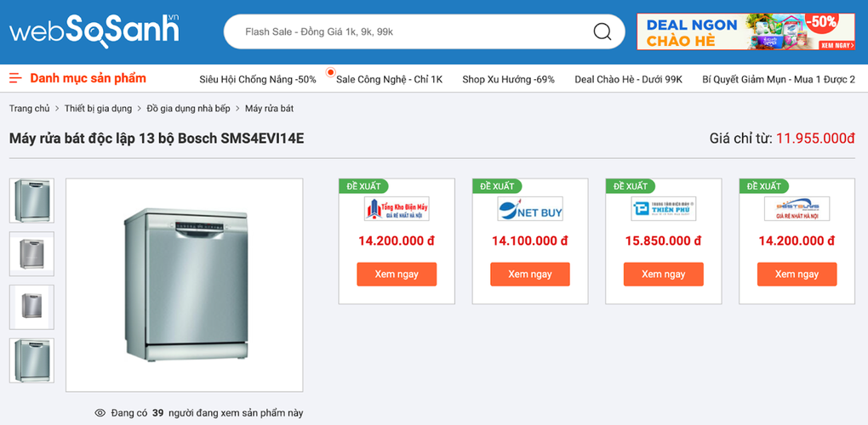Go to Đồ gia dụng nhà bếp breadcrumb

(x=188, y=109)
